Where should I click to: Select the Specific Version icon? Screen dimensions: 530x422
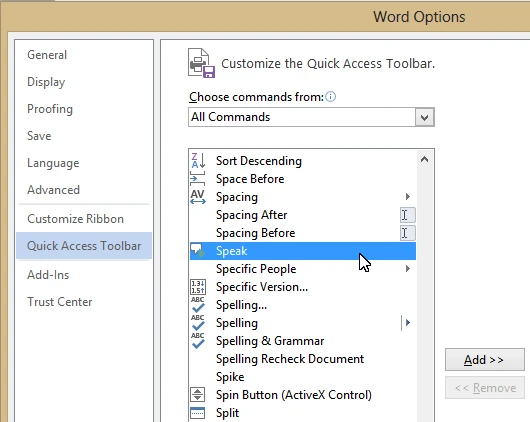pos(198,287)
